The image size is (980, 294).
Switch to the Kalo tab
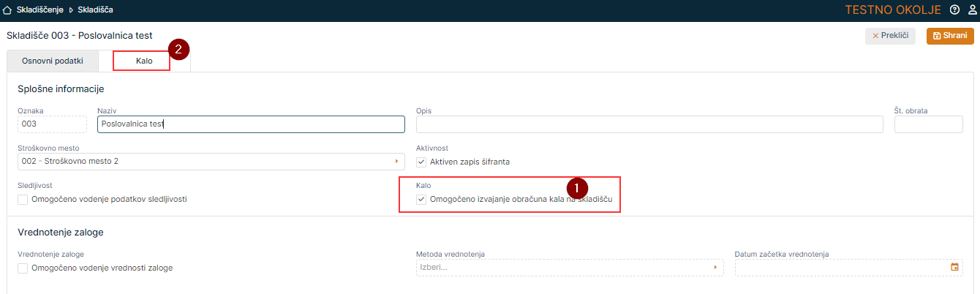pos(143,61)
